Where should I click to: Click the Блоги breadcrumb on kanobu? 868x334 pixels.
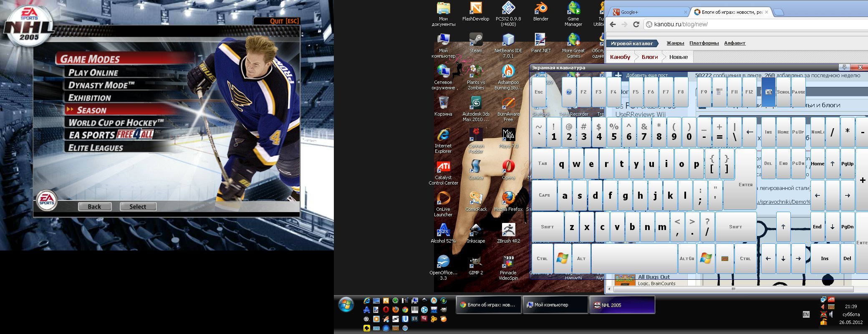coord(650,57)
